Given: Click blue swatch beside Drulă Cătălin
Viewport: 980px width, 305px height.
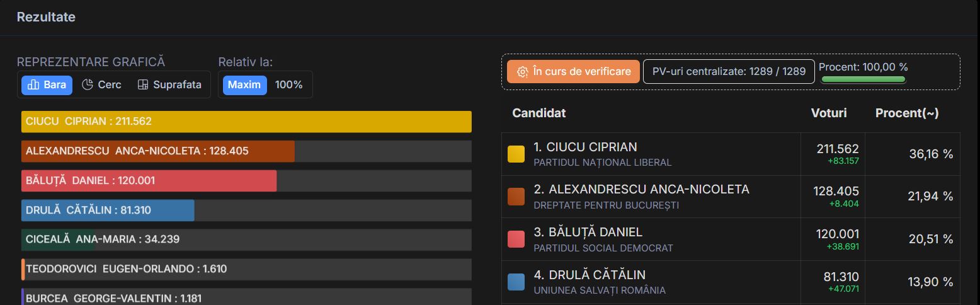Looking at the screenshot, I should pyautogui.click(x=516, y=282).
